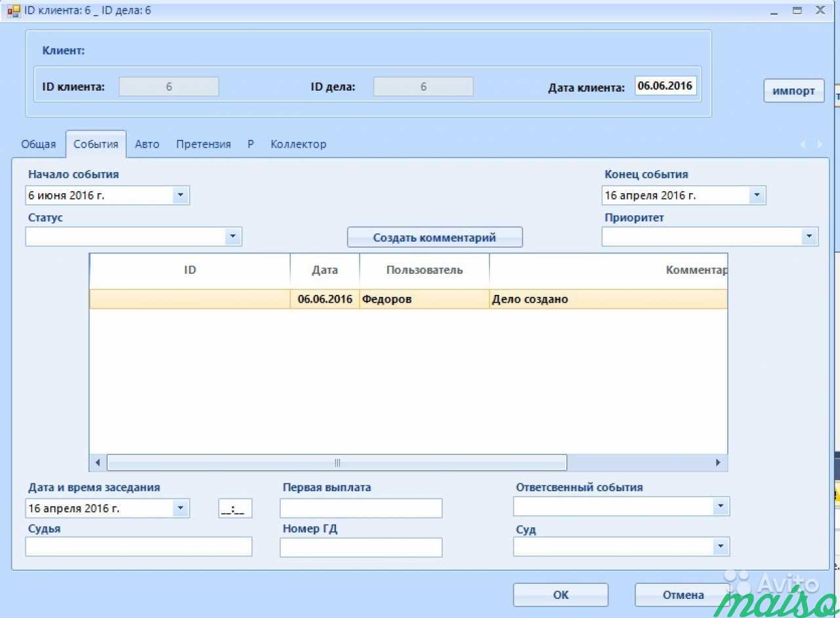Select the События tab
840x618 pixels.
pos(96,144)
